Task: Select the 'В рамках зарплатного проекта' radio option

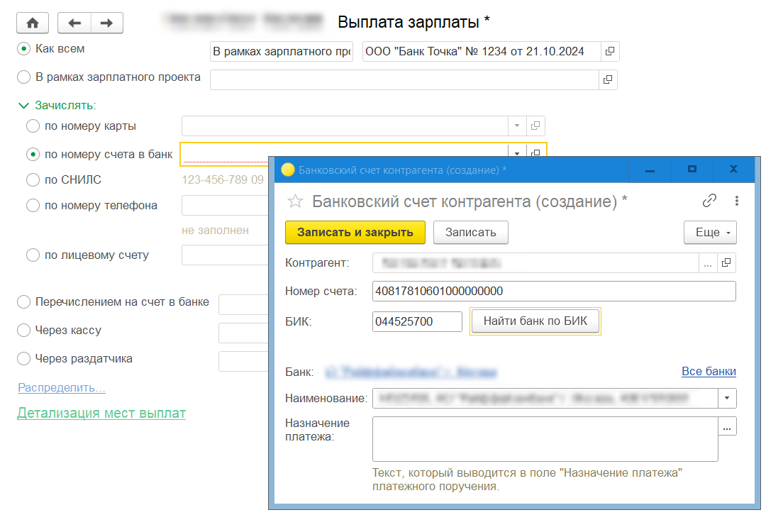Action: coord(24,77)
